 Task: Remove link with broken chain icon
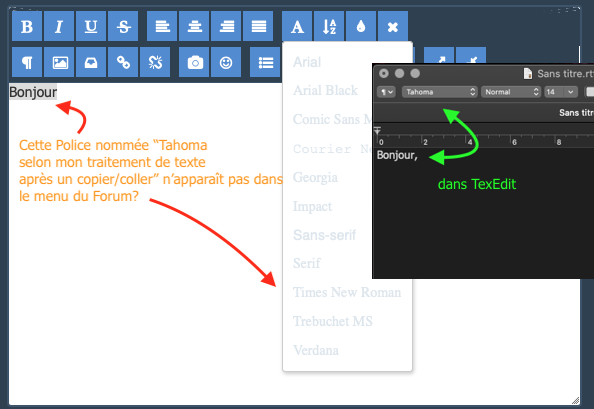click(x=155, y=62)
